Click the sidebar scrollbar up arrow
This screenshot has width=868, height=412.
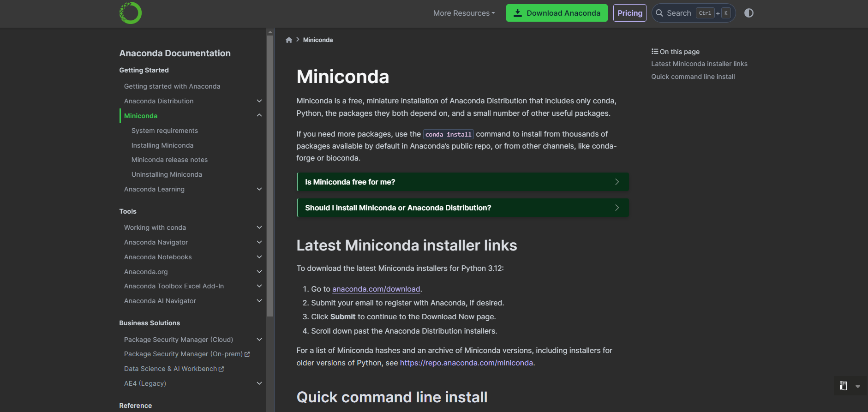270,32
